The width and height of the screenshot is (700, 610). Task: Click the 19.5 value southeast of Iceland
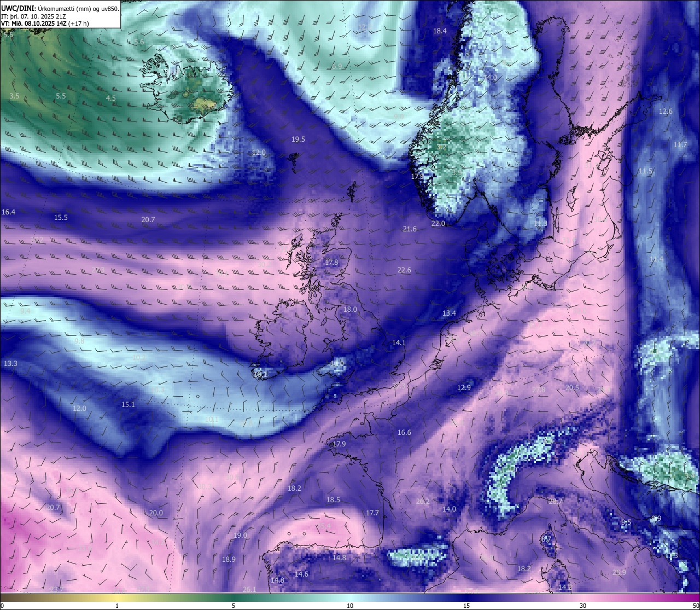pos(298,140)
